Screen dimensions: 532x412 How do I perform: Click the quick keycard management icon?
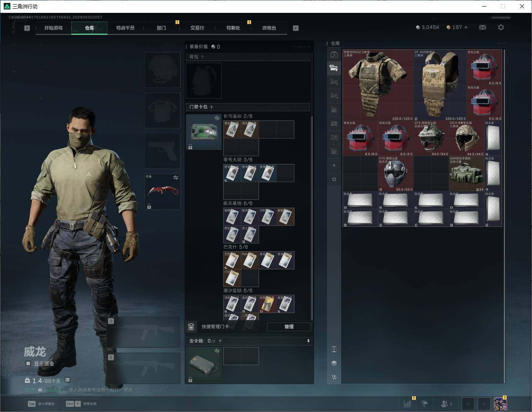191,327
